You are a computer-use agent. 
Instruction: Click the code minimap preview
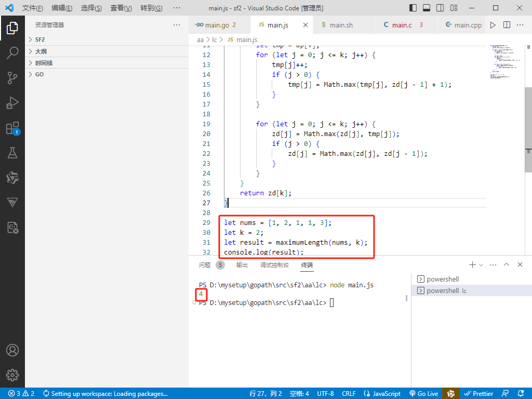coord(504,61)
